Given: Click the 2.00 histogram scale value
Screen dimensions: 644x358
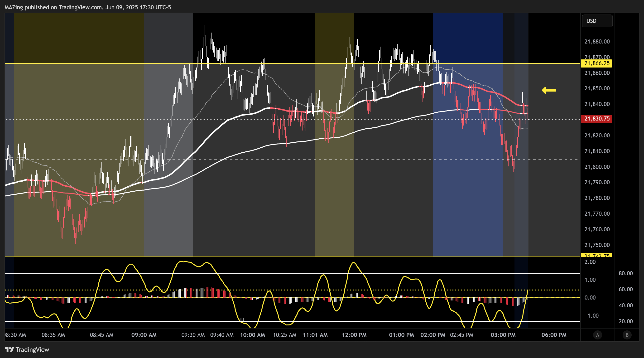Looking at the screenshot, I should click(590, 262).
